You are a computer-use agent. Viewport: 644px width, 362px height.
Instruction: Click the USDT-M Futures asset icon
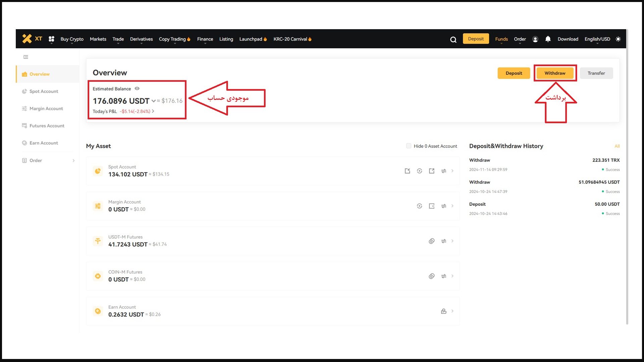(98, 241)
